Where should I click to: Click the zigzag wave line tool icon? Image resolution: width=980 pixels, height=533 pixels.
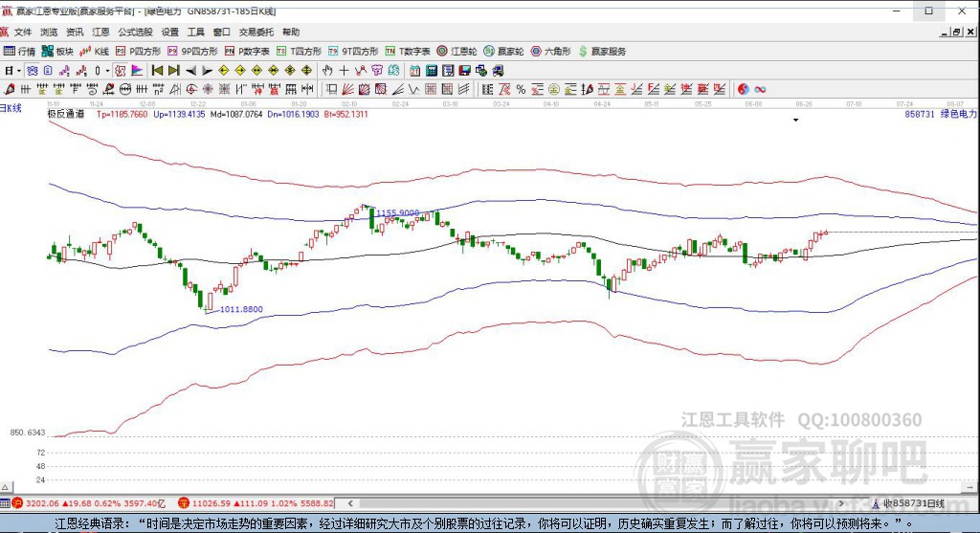pyautogui.click(x=413, y=89)
